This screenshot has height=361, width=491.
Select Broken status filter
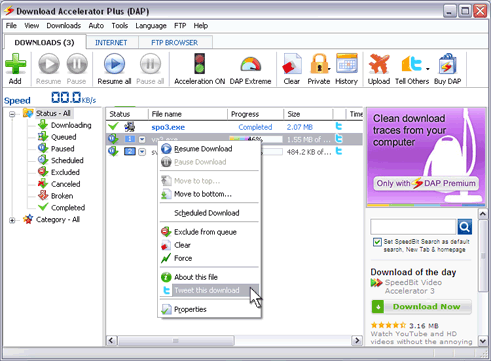[x=62, y=196]
